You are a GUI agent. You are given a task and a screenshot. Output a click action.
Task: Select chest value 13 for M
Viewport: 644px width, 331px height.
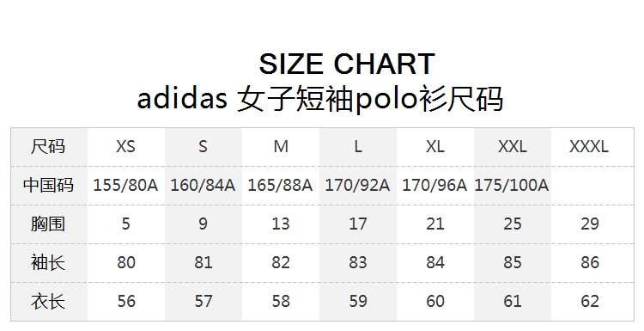(x=281, y=224)
